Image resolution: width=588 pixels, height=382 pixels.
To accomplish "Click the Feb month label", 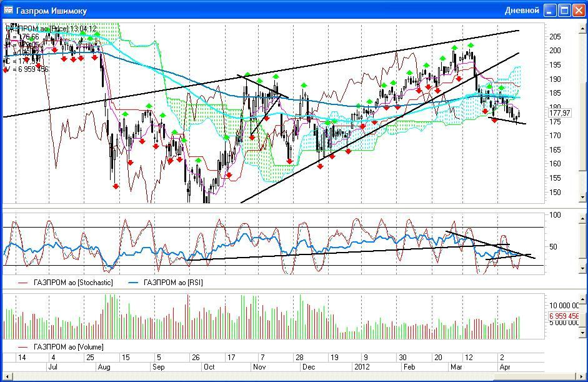I will pyautogui.click(x=409, y=366).
